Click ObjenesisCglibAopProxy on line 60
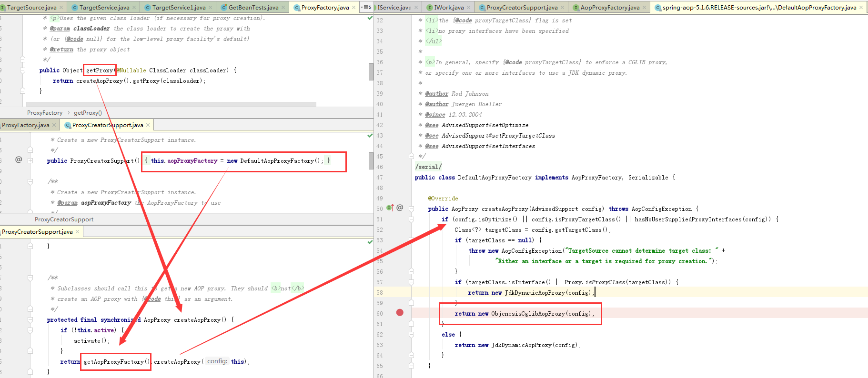 tap(528, 314)
